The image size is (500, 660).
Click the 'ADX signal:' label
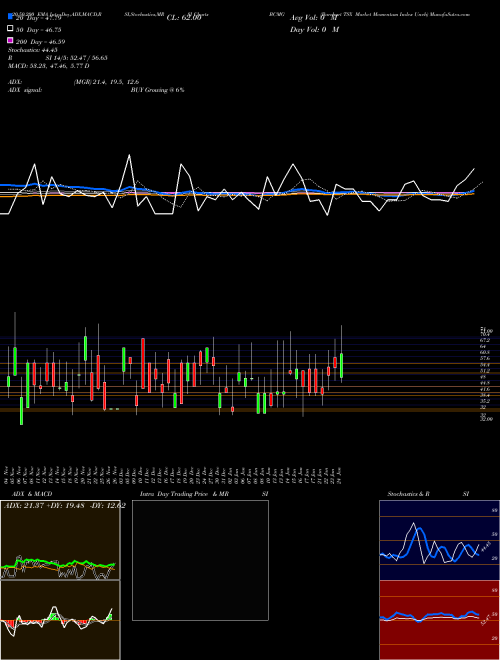coord(25,90)
